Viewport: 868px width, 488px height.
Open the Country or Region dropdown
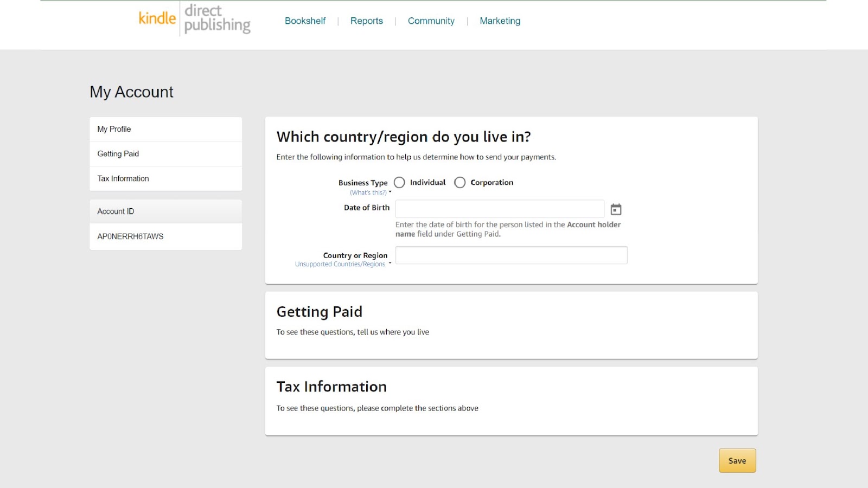[x=511, y=255]
